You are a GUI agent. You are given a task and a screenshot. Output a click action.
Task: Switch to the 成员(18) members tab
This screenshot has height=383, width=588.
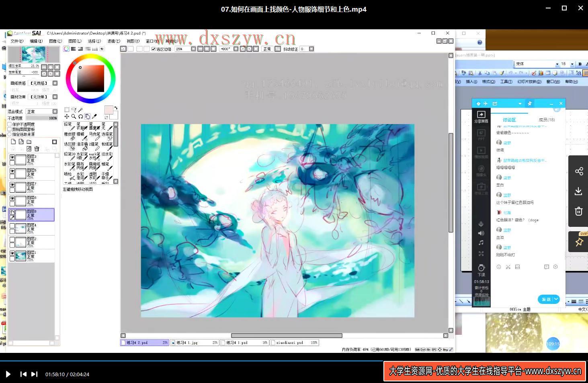[x=547, y=120]
